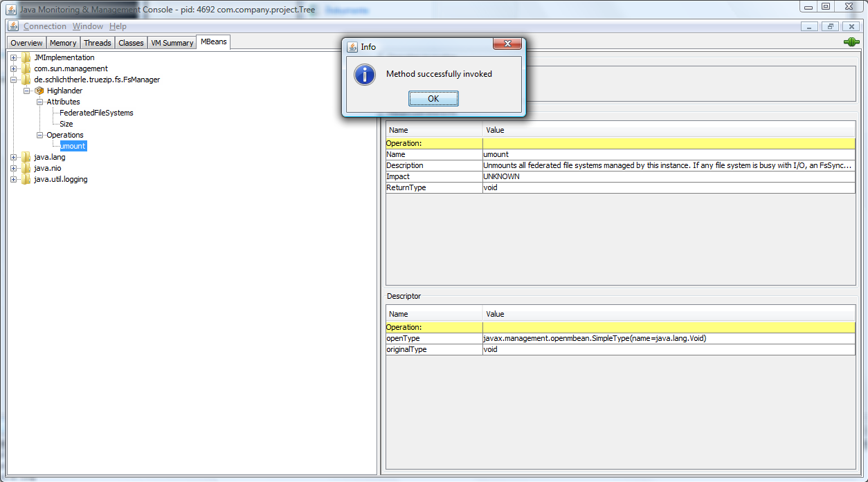Collapse the Operations tree node
Viewport: 868px width, 482px height.
[39, 135]
